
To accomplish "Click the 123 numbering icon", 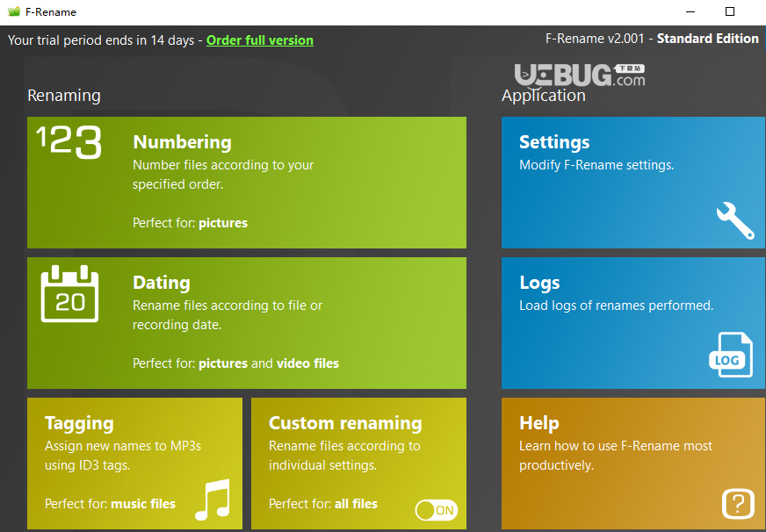I will click(69, 142).
